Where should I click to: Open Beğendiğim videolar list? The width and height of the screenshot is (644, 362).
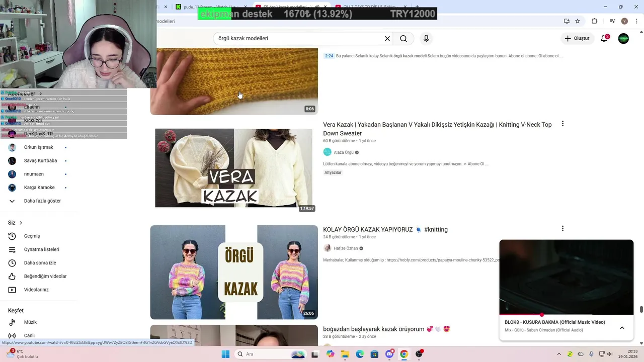(38, 276)
